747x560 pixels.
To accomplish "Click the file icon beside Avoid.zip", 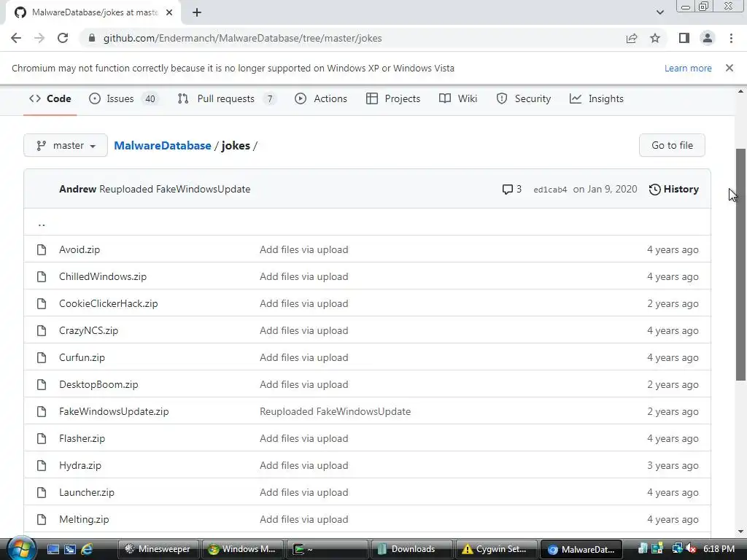I will click(42, 249).
